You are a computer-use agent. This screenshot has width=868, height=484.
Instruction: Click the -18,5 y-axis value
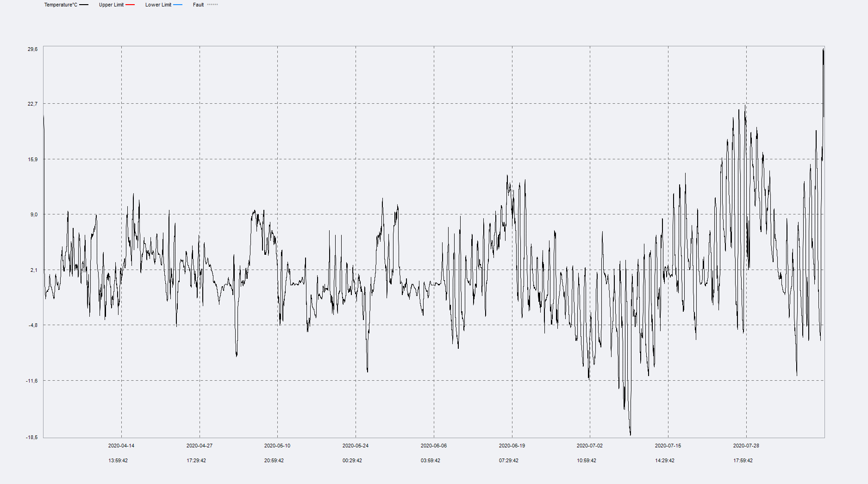32,437
